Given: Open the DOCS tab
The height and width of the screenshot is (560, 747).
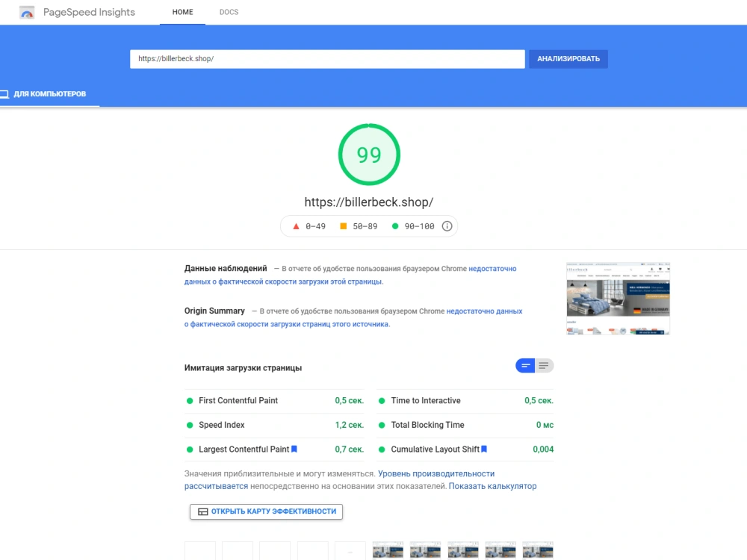Looking at the screenshot, I should coord(229,12).
